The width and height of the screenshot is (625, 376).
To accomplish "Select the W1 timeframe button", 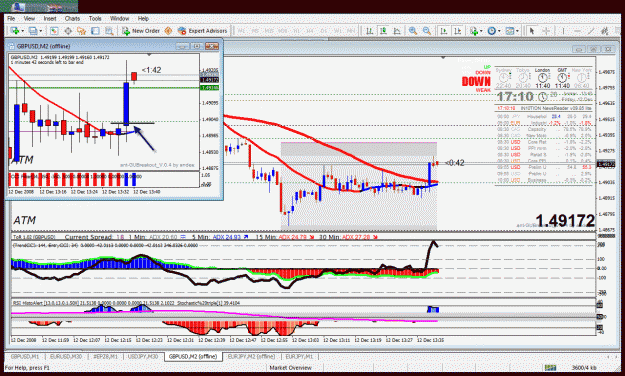I will click(338, 31).
